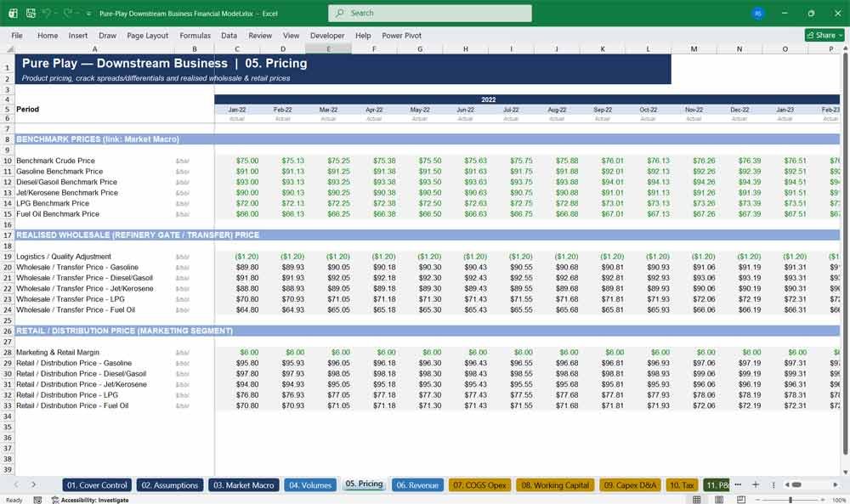Open the View ribbon tab
This screenshot has width=850, height=504.
coord(291,35)
